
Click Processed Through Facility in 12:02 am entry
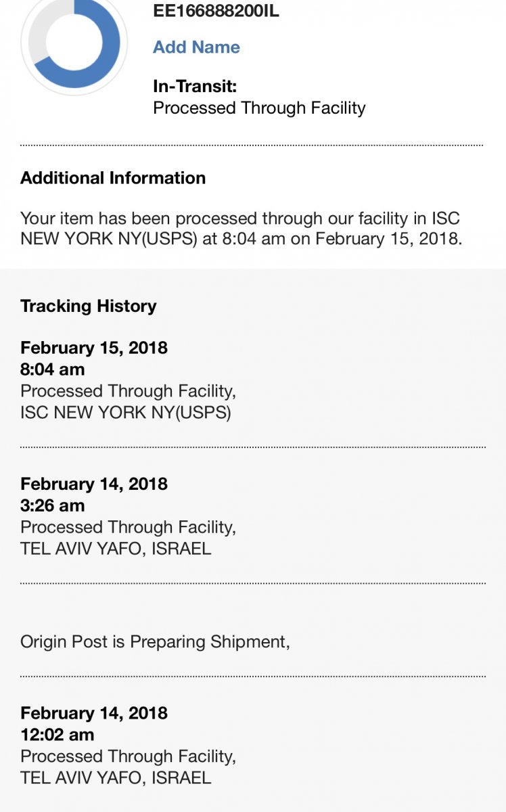tap(128, 757)
